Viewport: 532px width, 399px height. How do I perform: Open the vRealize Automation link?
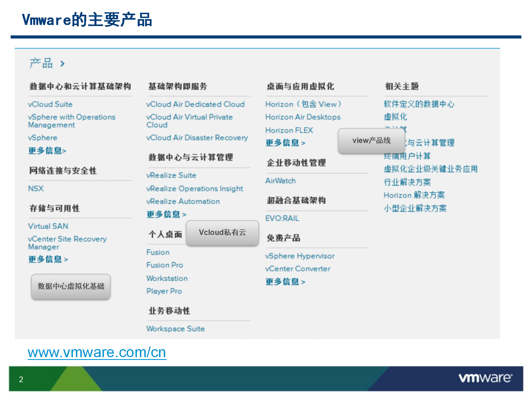pos(183,201)
